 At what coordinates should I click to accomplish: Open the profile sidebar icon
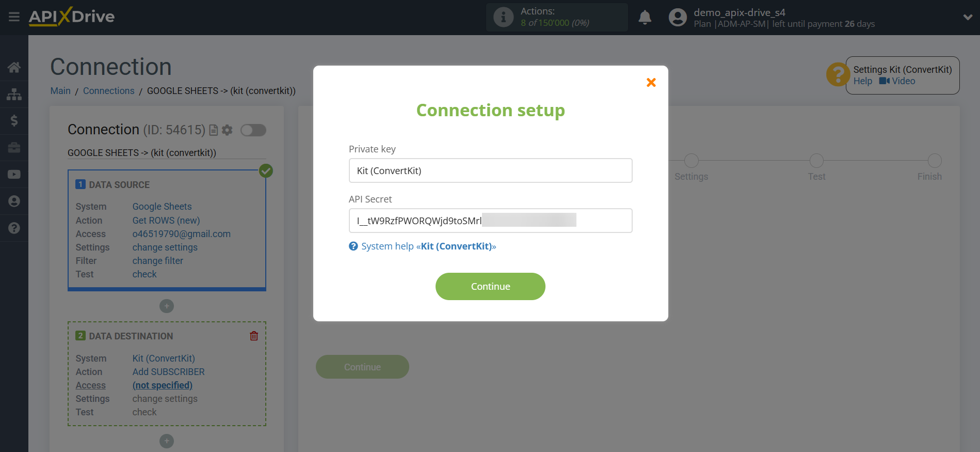[14, 201]
